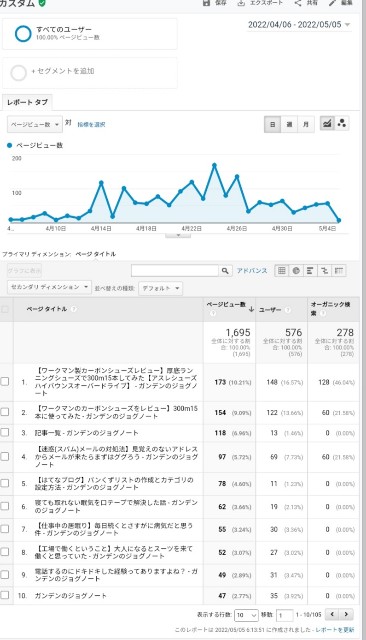Open the row 1 ワークマン製カーボンシューズレビュー title
This screenshot has height=640, width=366.
coord(116,382)
